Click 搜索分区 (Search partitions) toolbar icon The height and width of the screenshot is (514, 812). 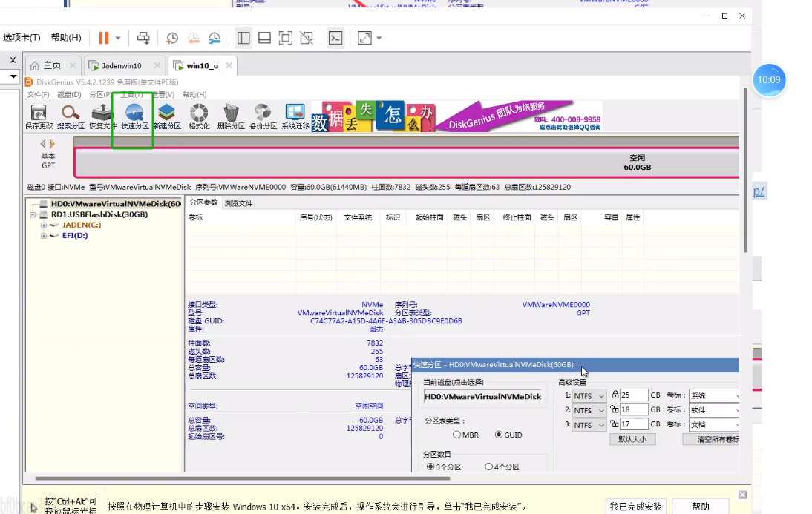(71, 116)
